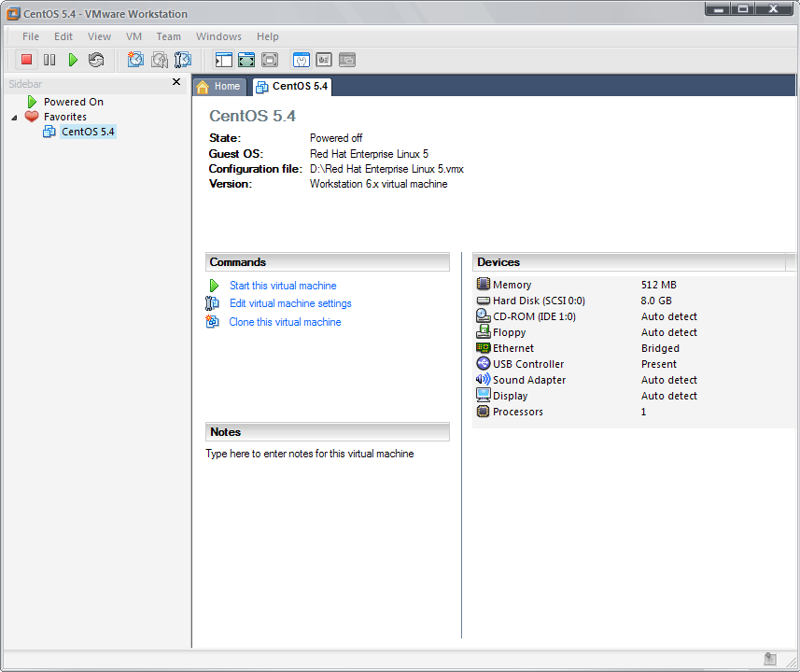The height and width of the screenshot is (672, 800).
Task: Toggle the Show Sidebar toolbar icon
Action: tap(223, 60)
